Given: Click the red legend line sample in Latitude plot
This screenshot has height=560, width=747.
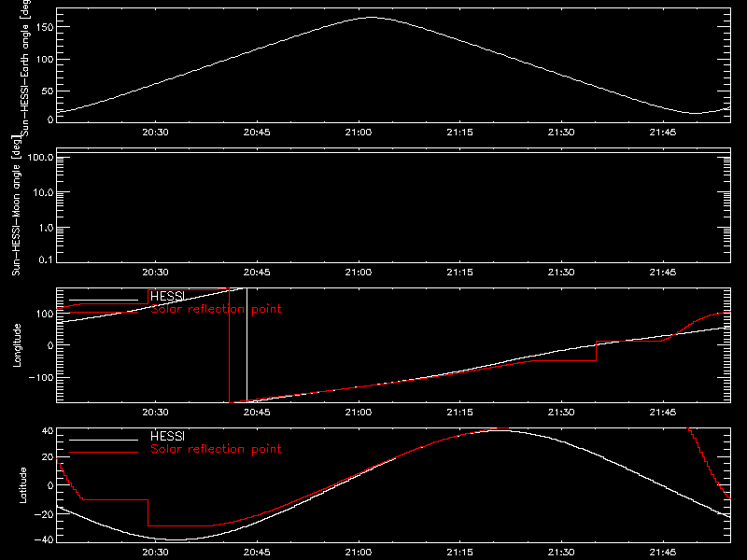Looking at the screenshot, I should tap(104, 453).
